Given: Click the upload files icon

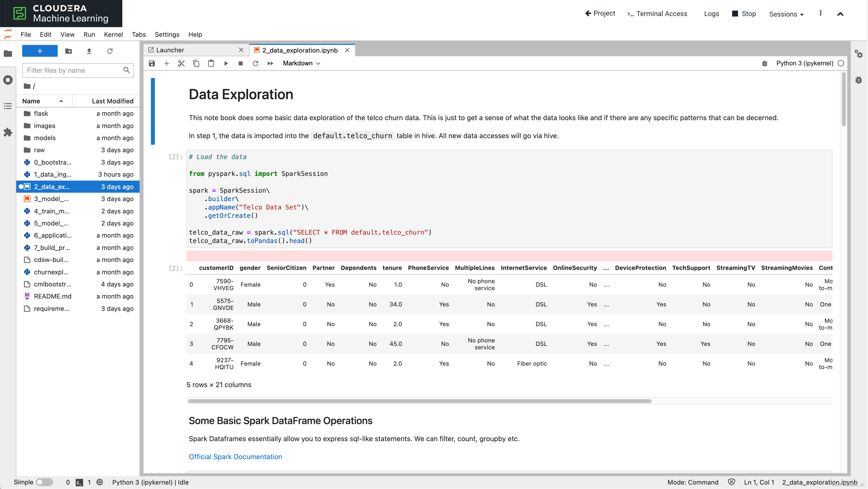Looking at the screenshot, I should click(89, 51).
